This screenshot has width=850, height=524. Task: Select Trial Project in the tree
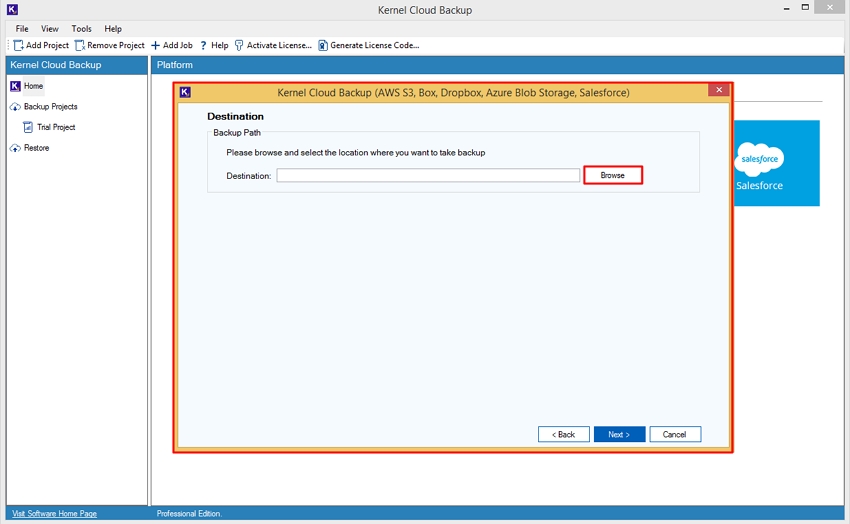[56, 127]
